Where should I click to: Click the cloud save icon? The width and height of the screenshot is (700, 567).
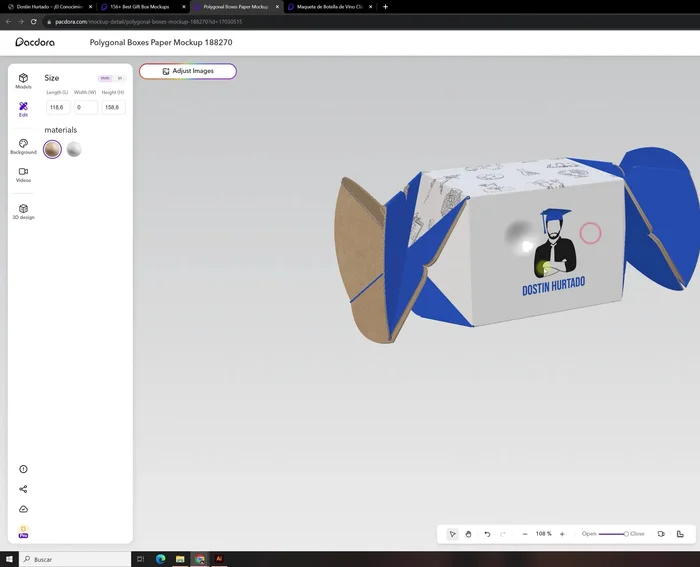[23, 509]
